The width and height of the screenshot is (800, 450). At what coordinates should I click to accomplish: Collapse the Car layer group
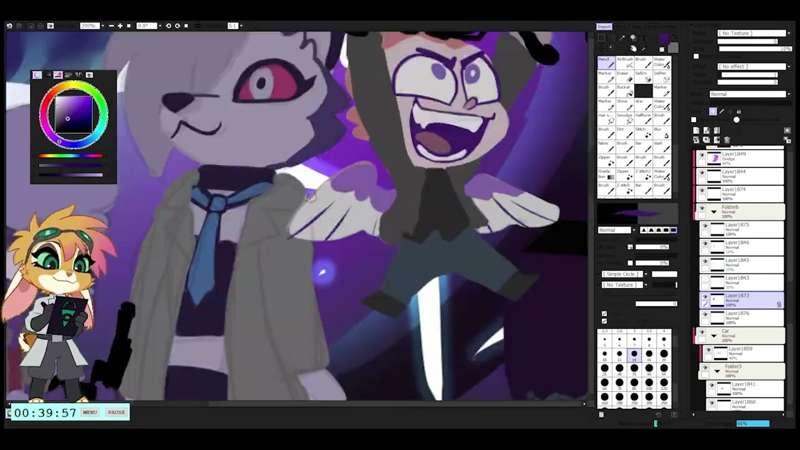point(714,335)
